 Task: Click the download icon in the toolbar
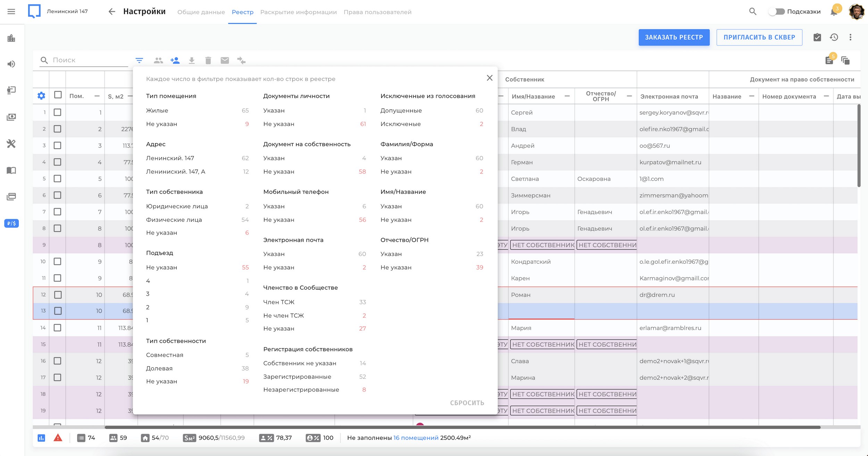coord(192,60)
